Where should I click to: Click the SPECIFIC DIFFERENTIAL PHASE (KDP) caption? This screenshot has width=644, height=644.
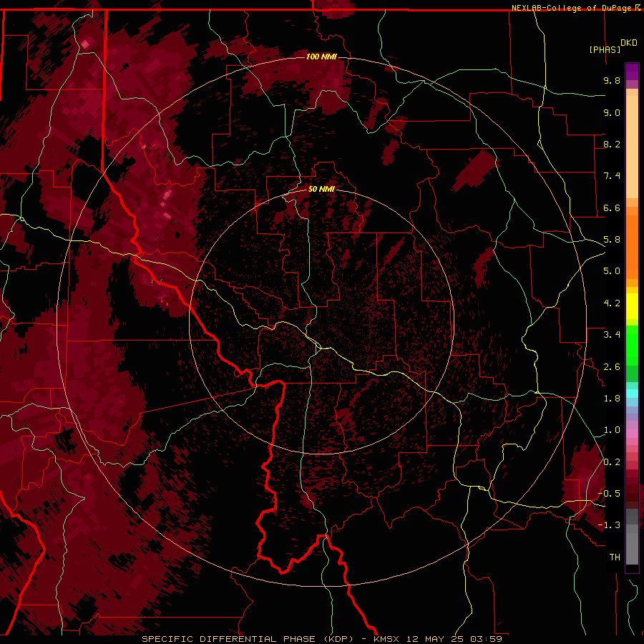click(x=248, y=639)
